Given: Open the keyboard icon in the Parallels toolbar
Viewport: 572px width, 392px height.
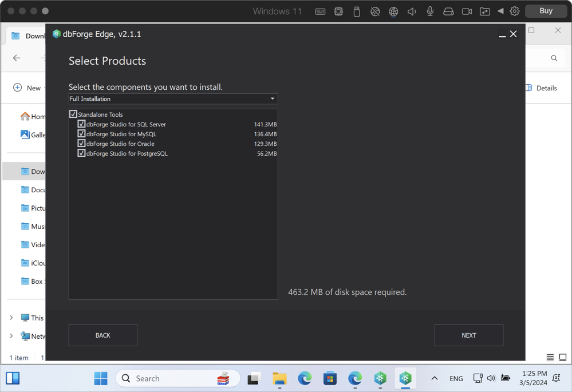Looking at the screenshot, I should click(320, 11).
